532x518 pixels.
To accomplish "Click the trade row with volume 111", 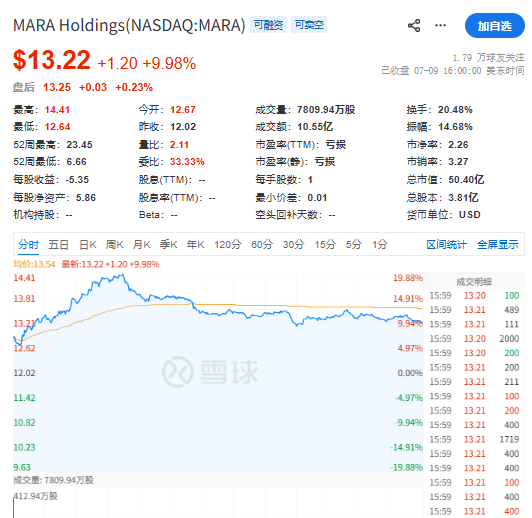I will click(x=474, y=325).
